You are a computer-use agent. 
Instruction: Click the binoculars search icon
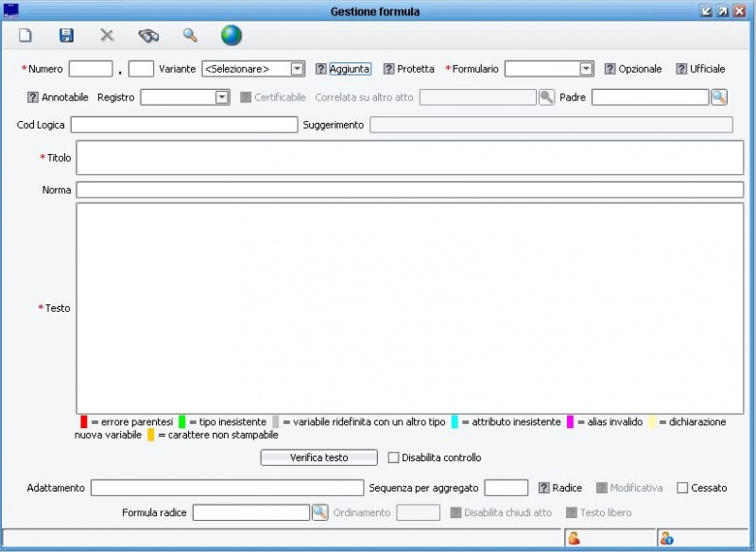(148, 35)
